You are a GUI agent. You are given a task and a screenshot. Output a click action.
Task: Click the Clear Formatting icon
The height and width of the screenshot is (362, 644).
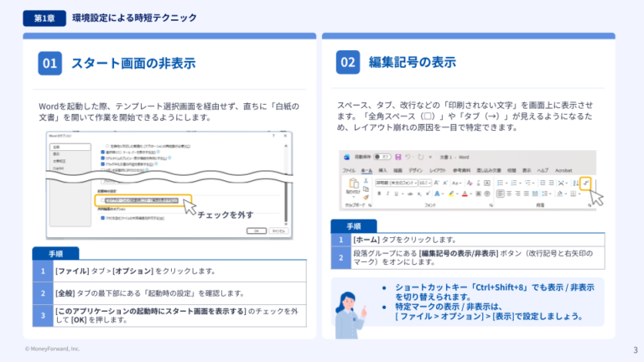click(470, 183)
